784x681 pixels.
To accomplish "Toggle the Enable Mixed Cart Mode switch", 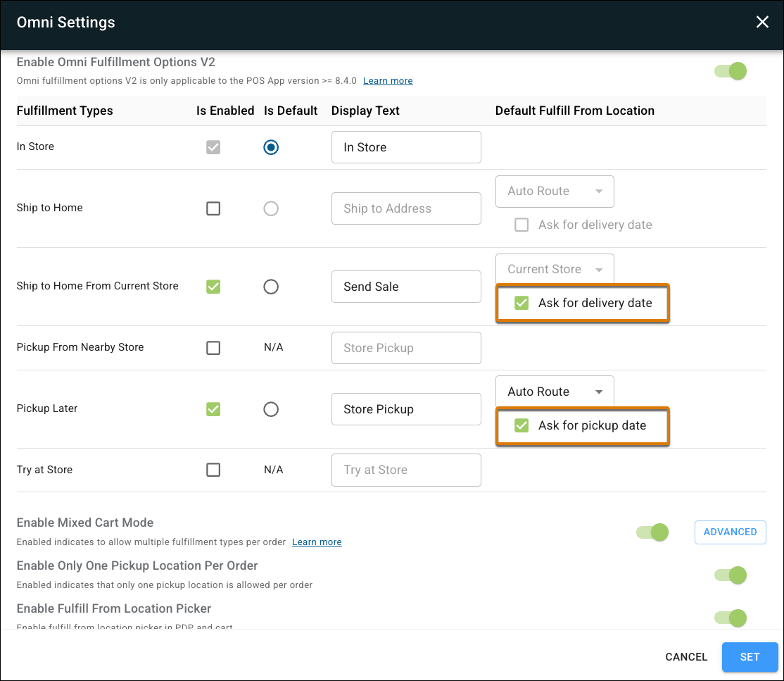I will click(x=652, y=532).
